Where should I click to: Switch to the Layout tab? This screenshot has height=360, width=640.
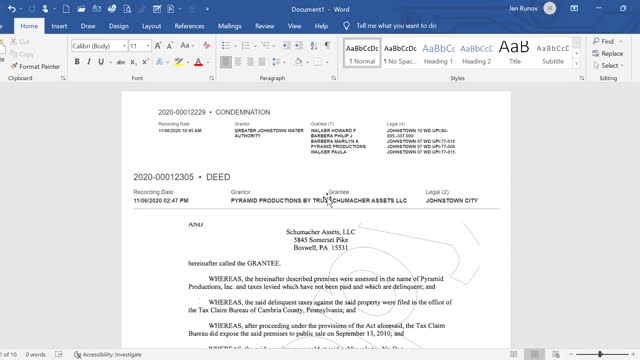151,26
